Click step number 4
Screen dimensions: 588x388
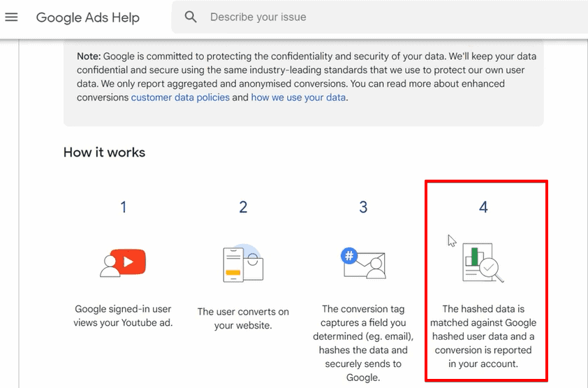point(483,207)
